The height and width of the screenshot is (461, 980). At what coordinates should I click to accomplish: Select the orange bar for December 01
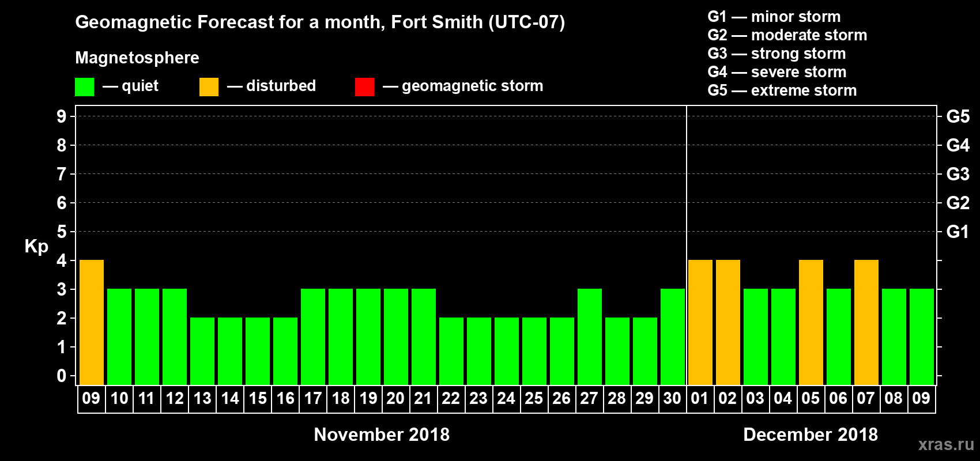click(700, 322)
